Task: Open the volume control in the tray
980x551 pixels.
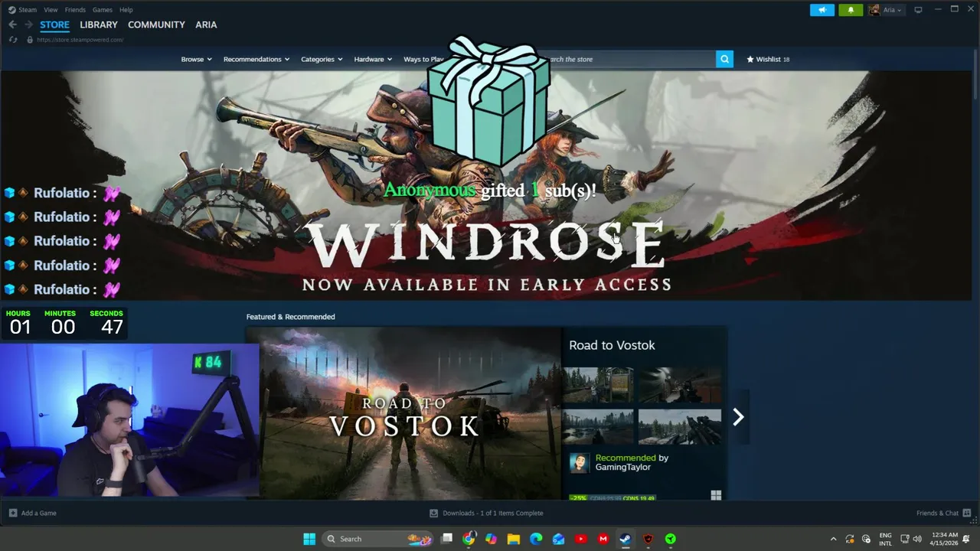Action: (x=917, y=539)
